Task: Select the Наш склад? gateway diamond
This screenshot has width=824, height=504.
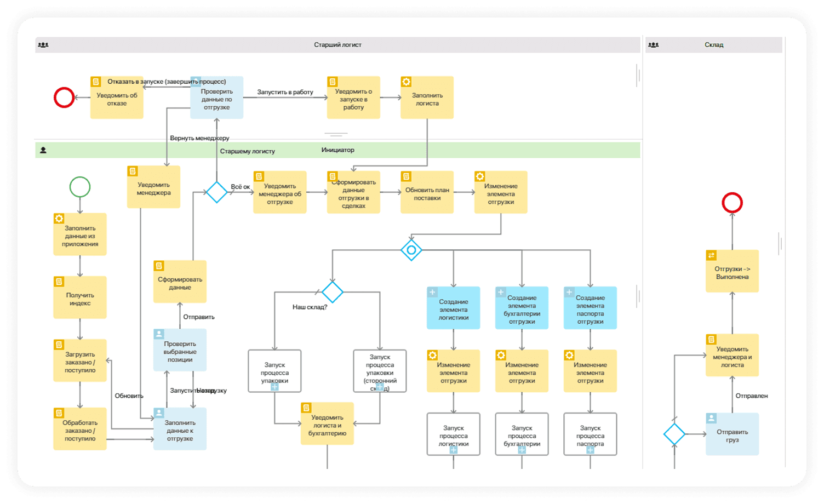Action: (x=332, y=292)
